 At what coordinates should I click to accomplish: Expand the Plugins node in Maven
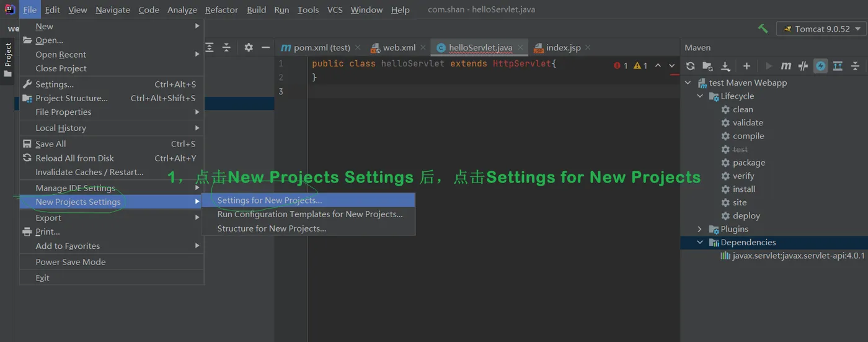pos(699,229)
